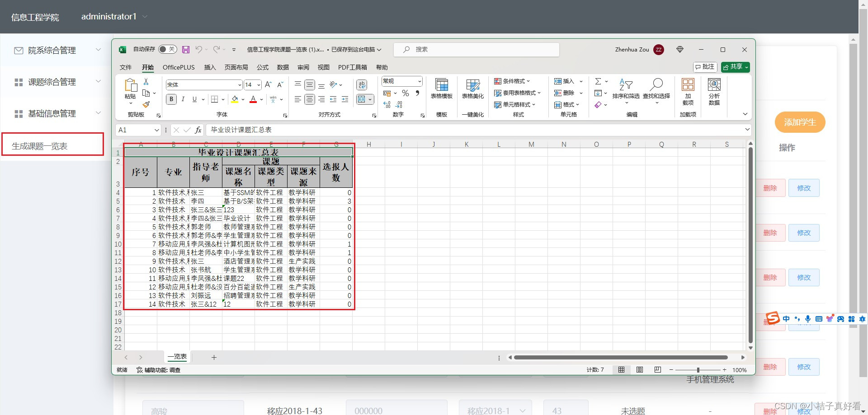The width and height of the screenshot is (868, 415).
Task: Open the font name dropdown (宋体)
Action: pyautogui.click(x=240, y=85)
